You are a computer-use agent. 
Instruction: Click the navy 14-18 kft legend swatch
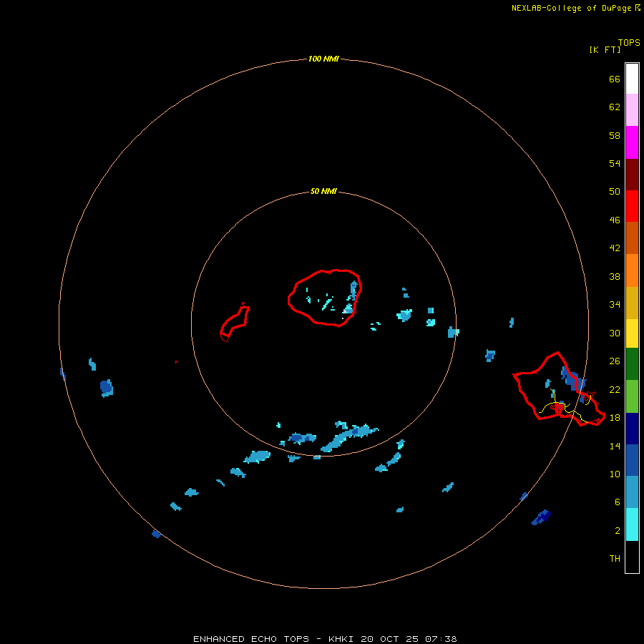[x=632, y=429]
